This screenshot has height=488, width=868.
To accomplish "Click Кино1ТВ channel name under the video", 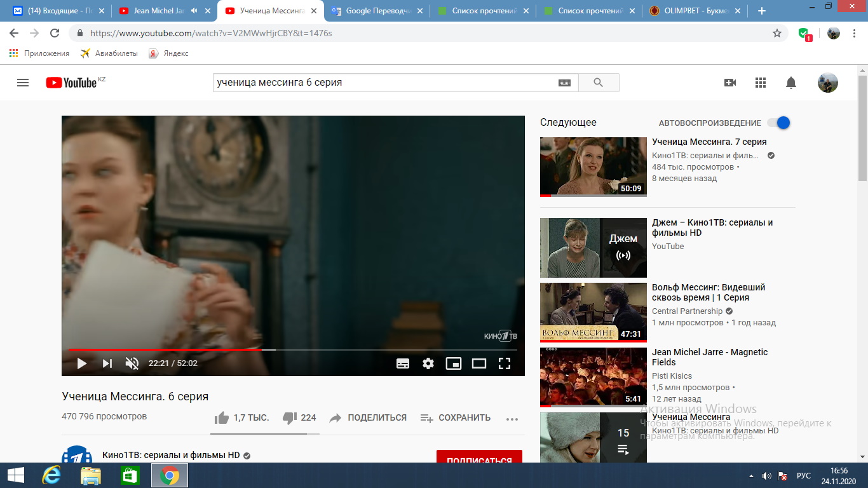I will pyautogui.click(x=171, y=455).
